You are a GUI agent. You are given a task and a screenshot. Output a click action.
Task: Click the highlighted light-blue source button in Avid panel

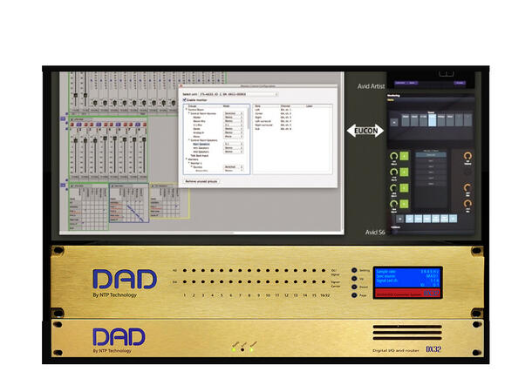(432, 120)
